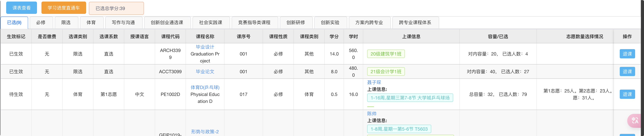The height and width of the screenshot is (136, 644).
Task: Open the 毕业设计 course link
Action: pos(205,47)
